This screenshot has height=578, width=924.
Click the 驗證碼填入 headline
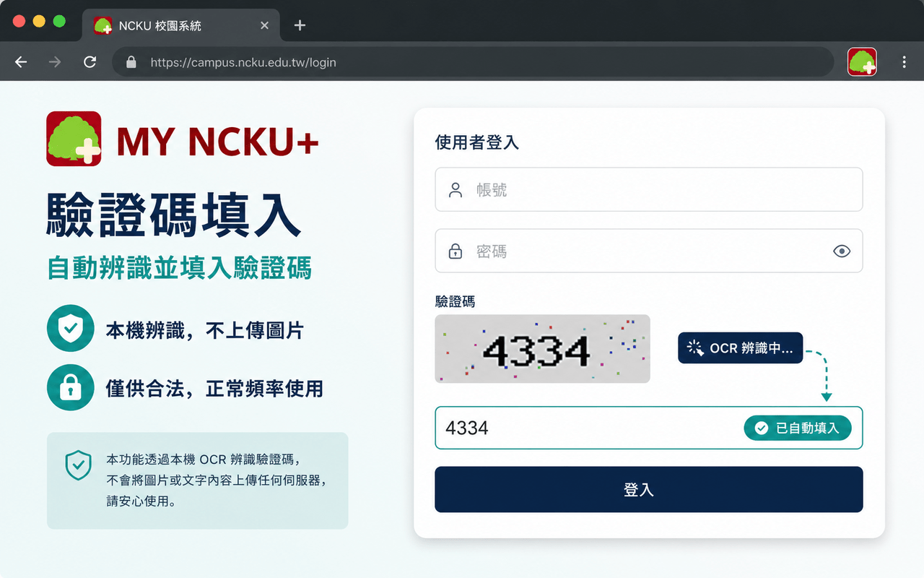coord(174,215)
